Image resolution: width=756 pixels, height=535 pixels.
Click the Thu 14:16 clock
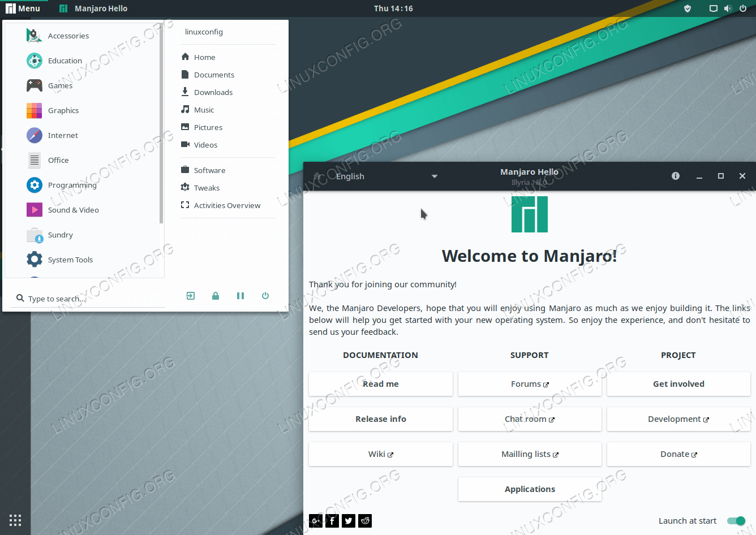point(393,8)
